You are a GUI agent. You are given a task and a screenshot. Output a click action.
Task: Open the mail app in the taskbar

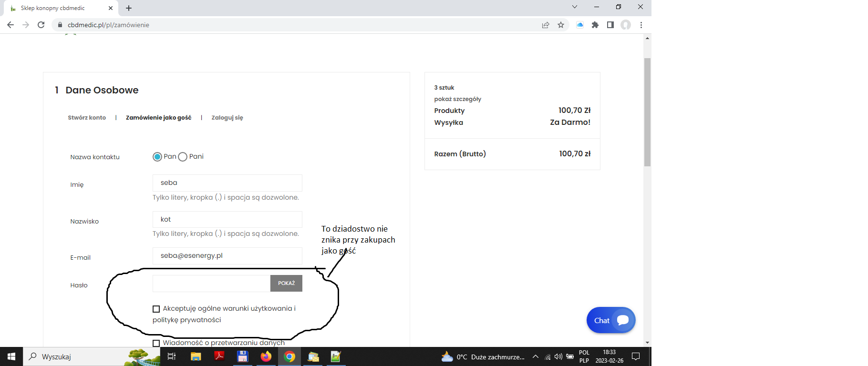[x=313, y=356]
